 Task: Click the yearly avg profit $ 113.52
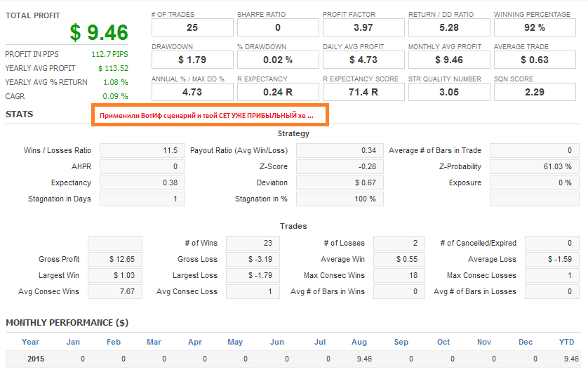[113, 68]
